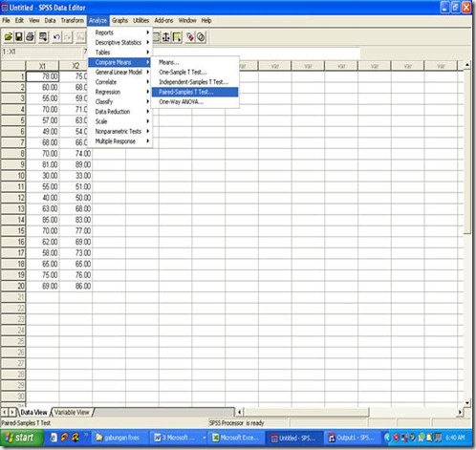Click sheet tab scroll-left arrow
476x450 pixels.
pyautogui.click(x=5, y=412)
